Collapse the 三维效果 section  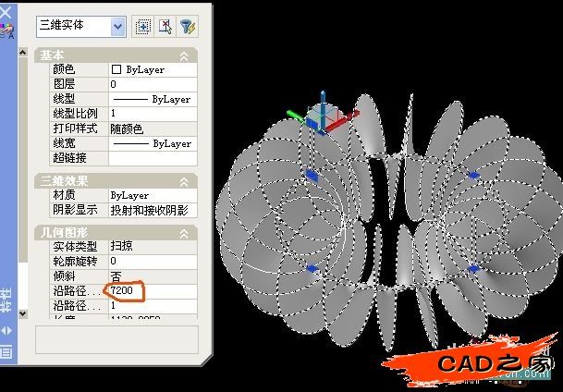pos(183,181)
